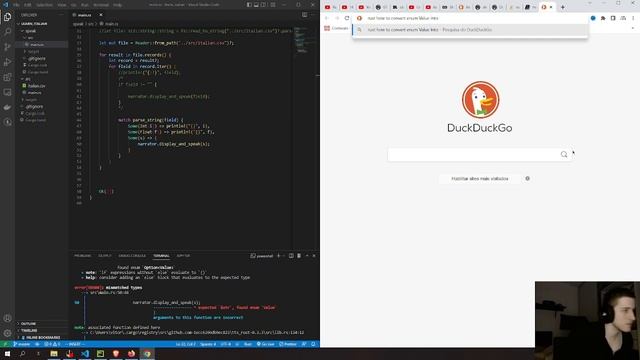Image resolution: width=640 pixels, height=360 pixels.
Task: Open the Selection menu in VS Code
Action: (44, 5)
